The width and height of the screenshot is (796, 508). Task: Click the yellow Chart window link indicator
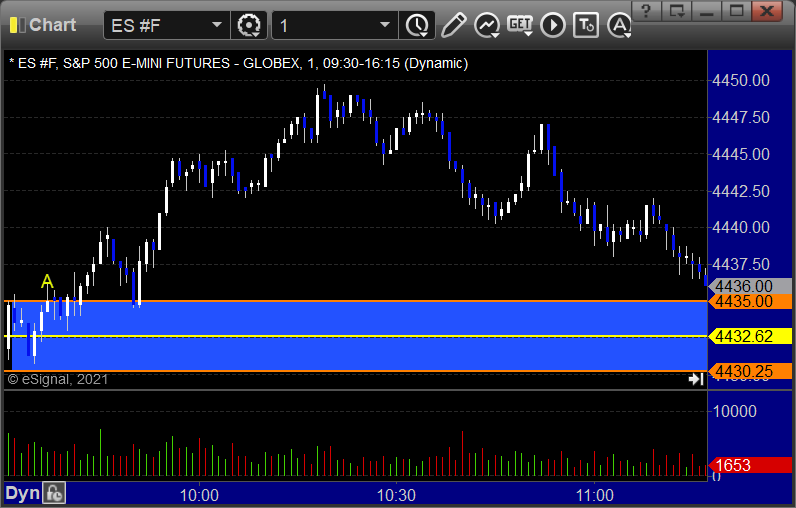pyautogui.click(x=17, y=25)
